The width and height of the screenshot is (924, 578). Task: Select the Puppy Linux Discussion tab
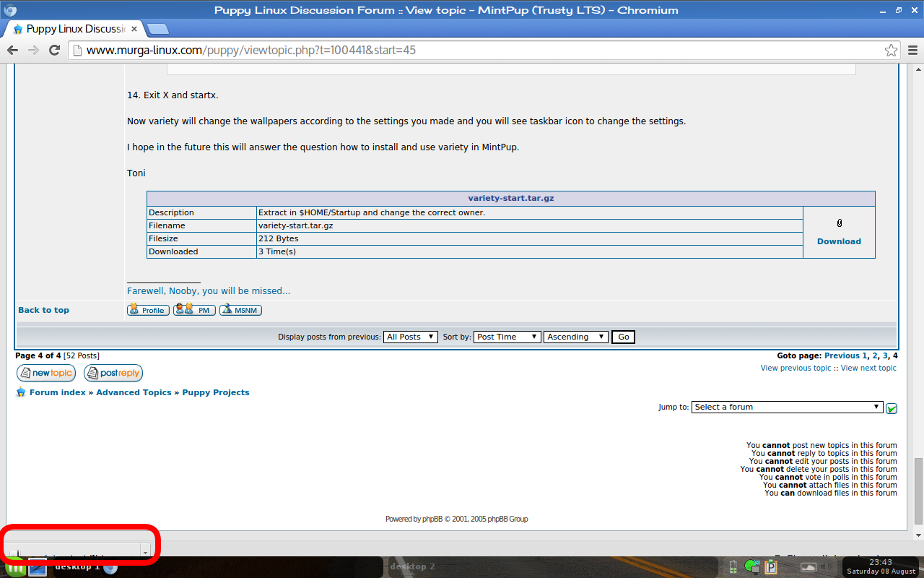click(x=72, y=29)
